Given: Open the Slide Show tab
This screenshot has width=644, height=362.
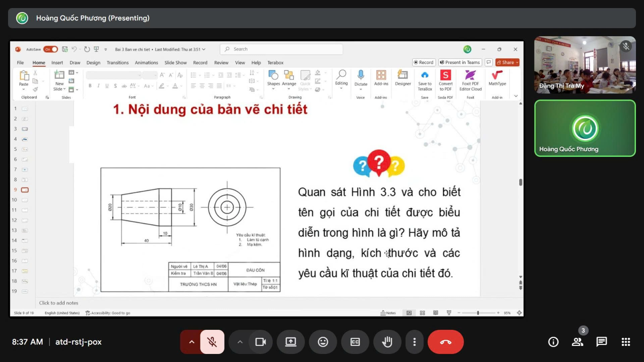Looking at the screenshot, I should point(175,63).
